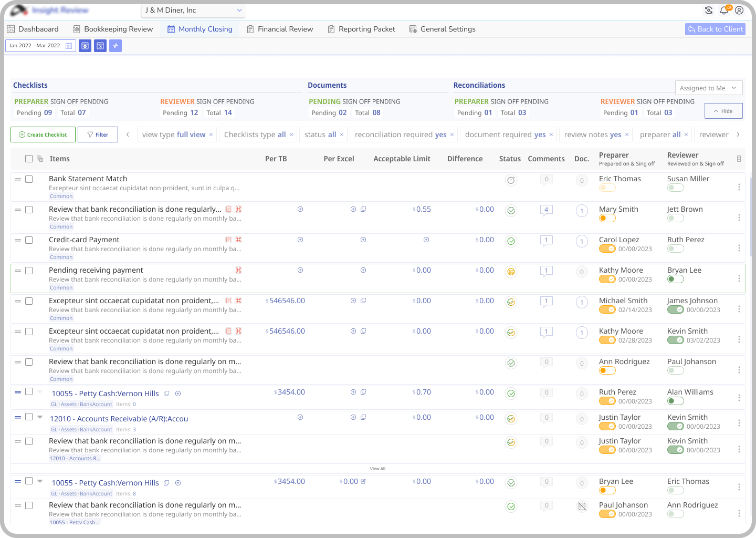Click the column settings icon beside Reviewer header
The width and height of the screenshot is (756, 538).
click(x=739, y=159)
